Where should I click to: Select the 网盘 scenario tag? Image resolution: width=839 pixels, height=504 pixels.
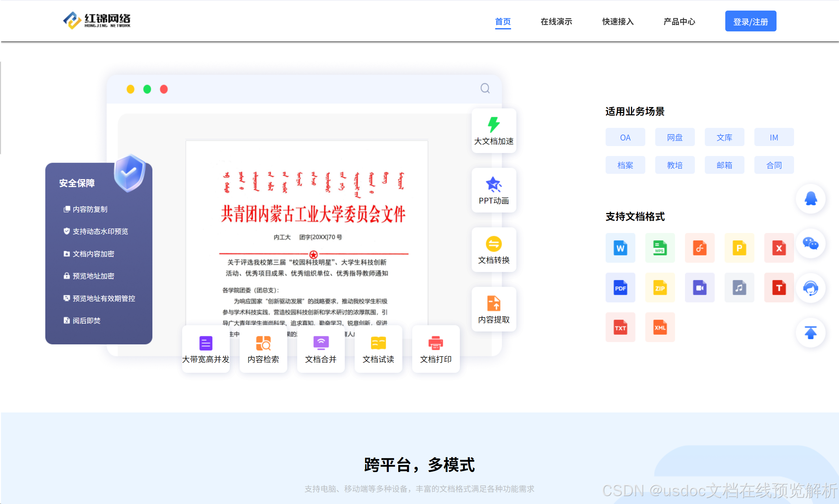[674, 137]
